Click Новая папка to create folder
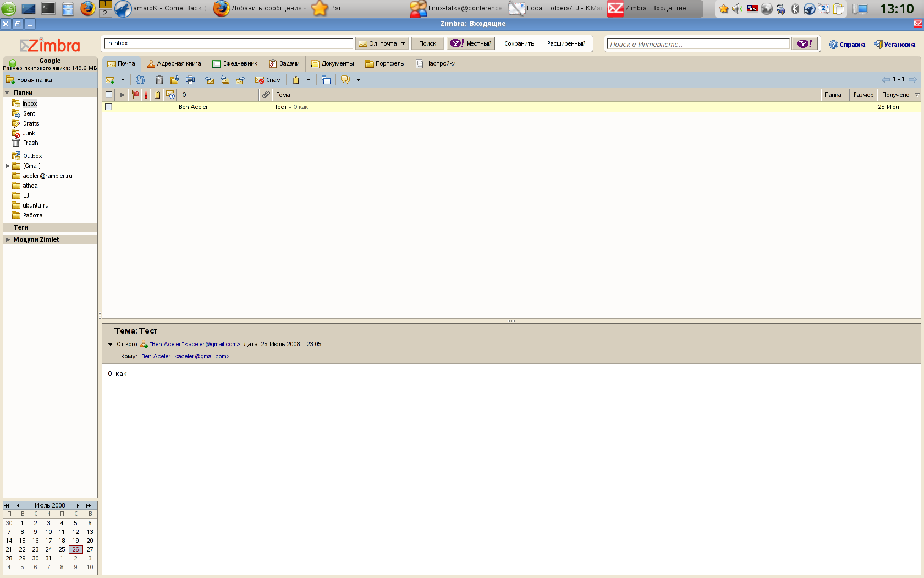 (29, 80)
